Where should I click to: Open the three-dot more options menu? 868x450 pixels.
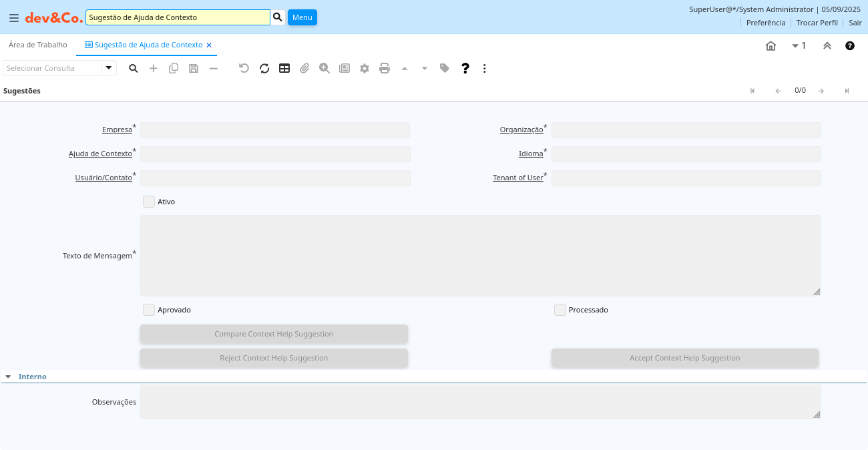tap(485, 68)
